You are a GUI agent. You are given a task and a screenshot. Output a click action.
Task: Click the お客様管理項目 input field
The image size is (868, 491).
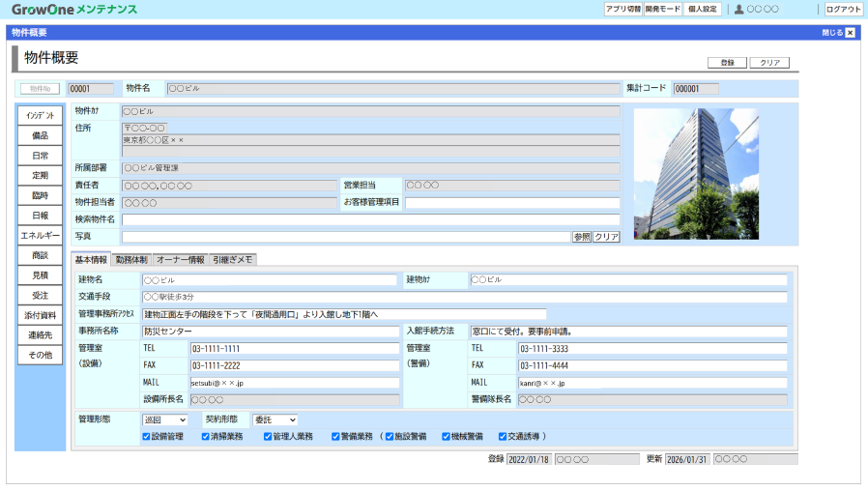pyautogui.click(x=512, y=203)
